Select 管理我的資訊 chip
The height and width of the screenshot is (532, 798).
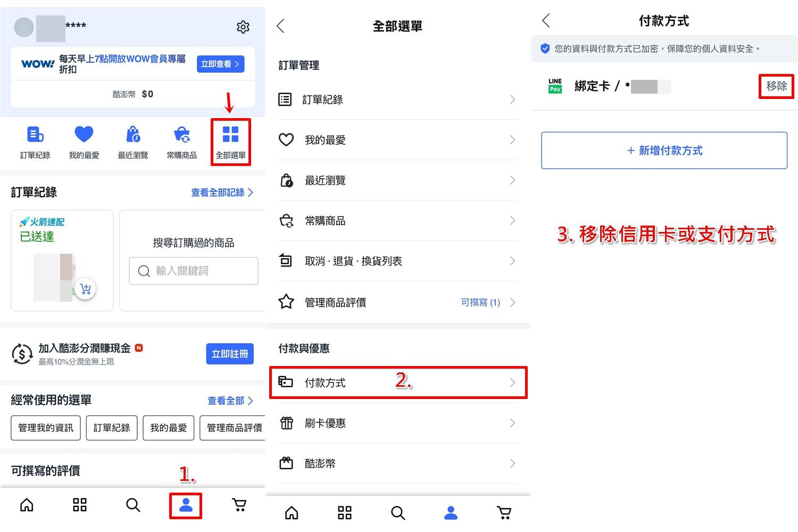(46, 428)
